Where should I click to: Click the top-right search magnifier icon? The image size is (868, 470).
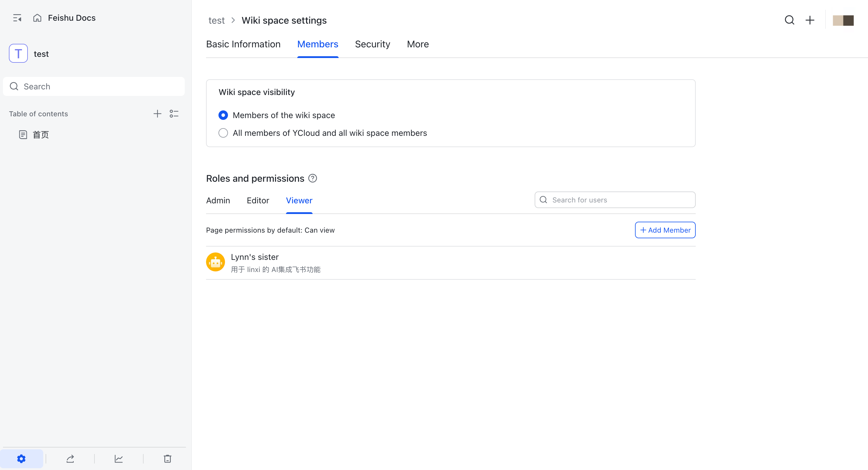790,20
